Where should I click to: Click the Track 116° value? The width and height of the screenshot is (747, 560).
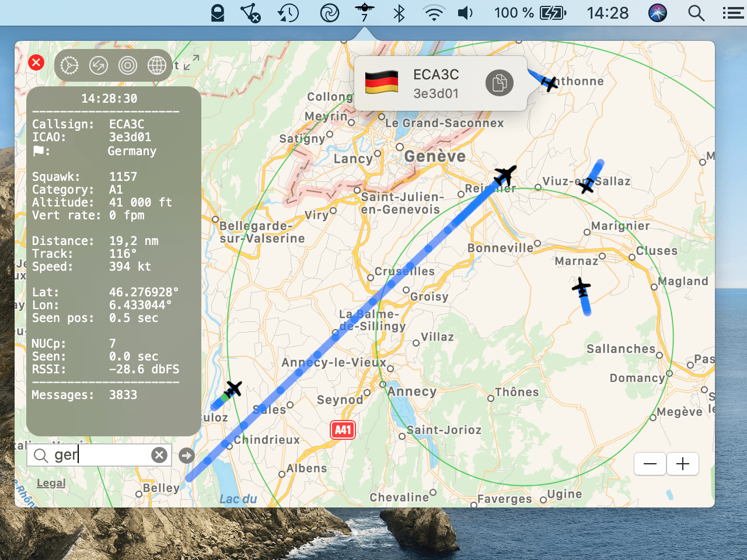click(x=123, y=254)
